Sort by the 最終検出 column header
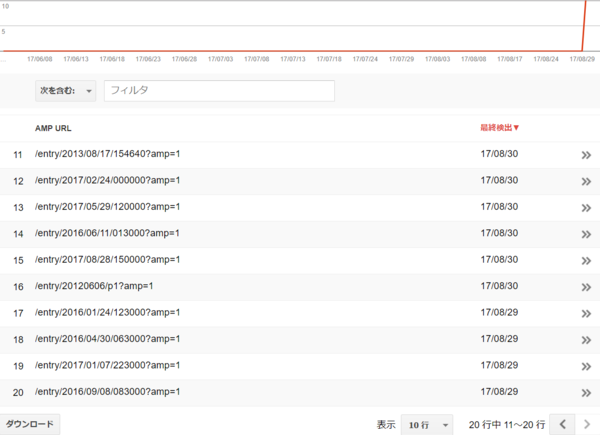 point(499,128)
